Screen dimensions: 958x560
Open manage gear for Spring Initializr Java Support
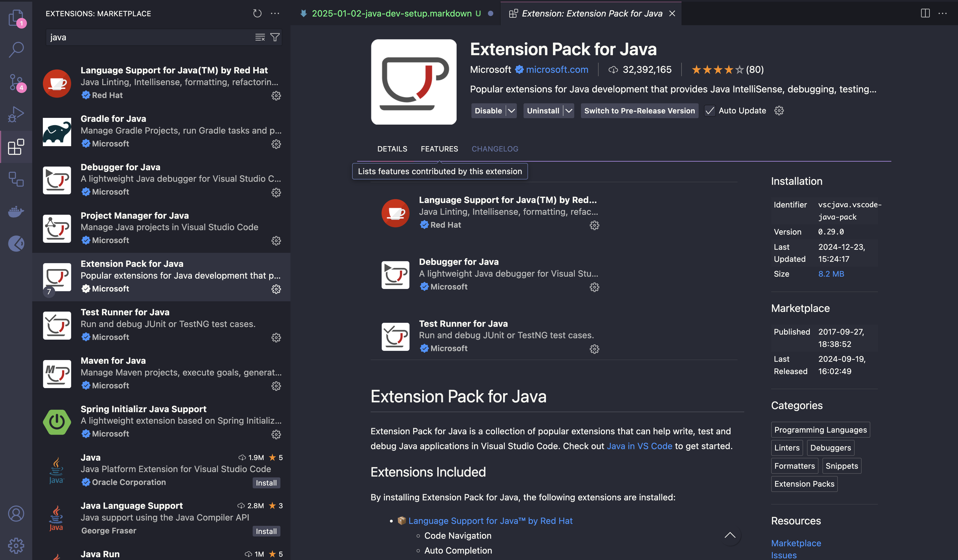coord(276,434)
